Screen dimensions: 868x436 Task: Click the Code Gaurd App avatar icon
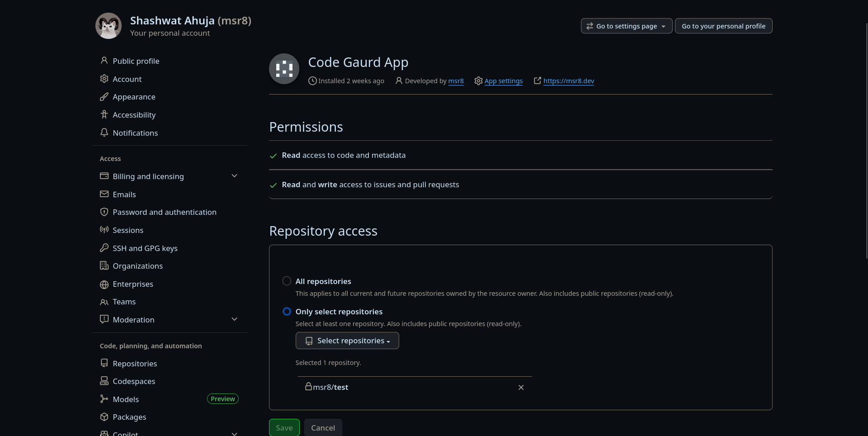[284, 69]
